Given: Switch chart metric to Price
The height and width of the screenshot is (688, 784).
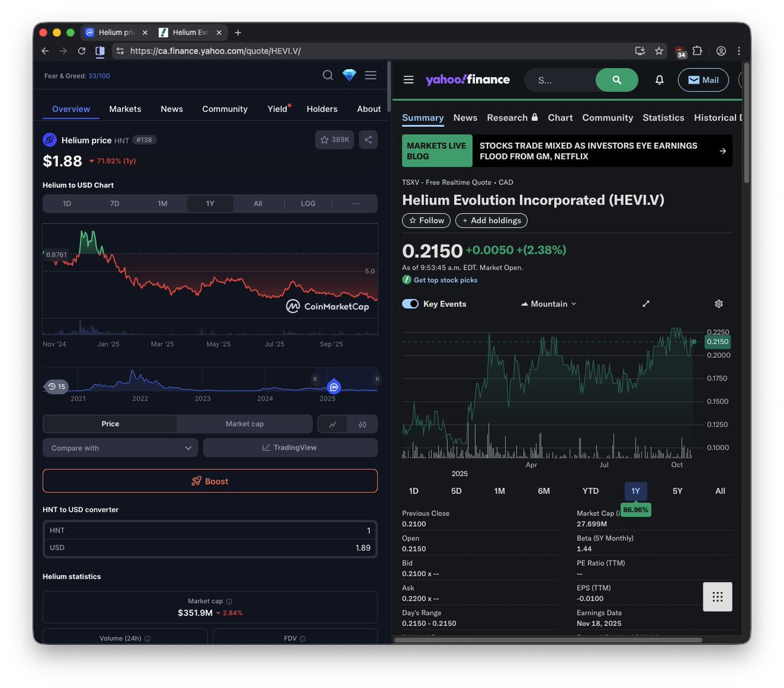Looking at the screenshot, I should coord(110,424).
